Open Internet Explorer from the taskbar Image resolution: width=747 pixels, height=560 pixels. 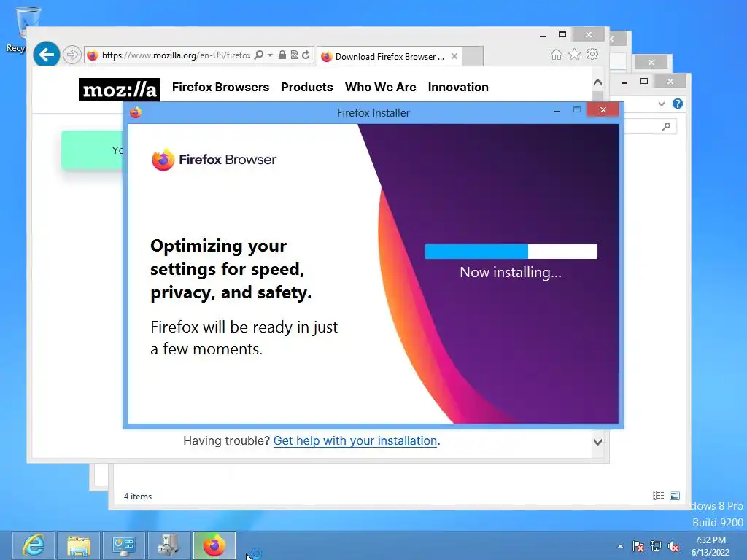pyautogui.click(x=34, y=545)
